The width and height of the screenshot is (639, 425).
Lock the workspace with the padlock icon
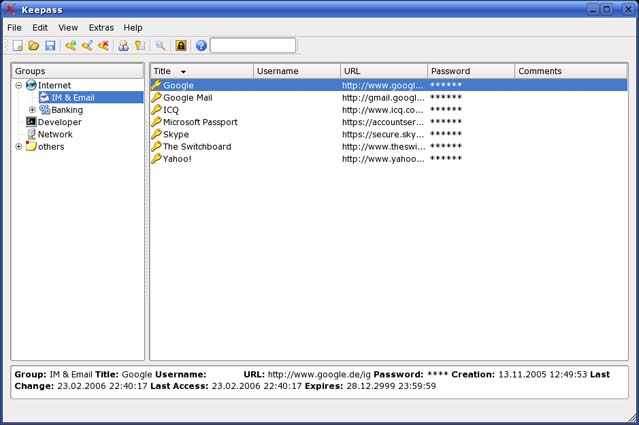click(x=181, y=46)
